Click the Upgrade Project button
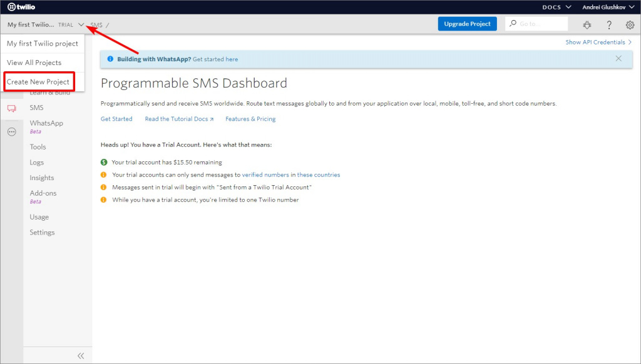Viewport: 641px width, 364px height. point(467,24)
